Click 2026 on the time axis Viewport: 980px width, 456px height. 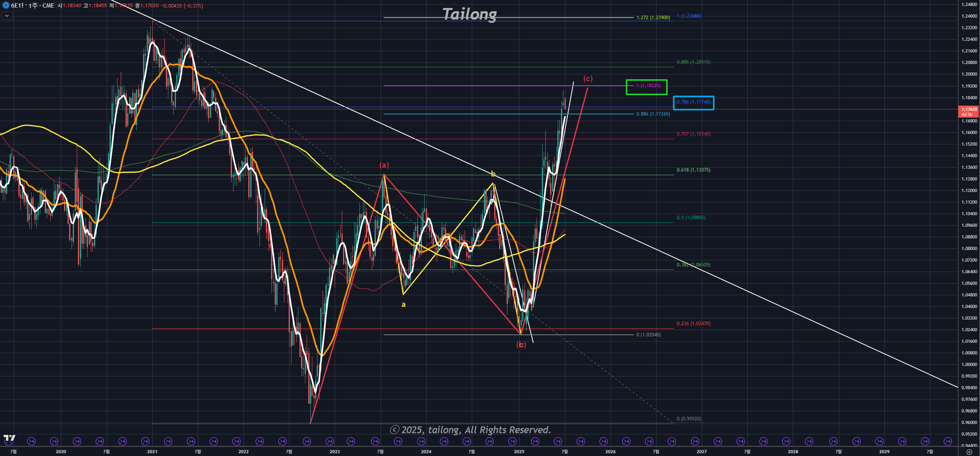tap(610, 452)
